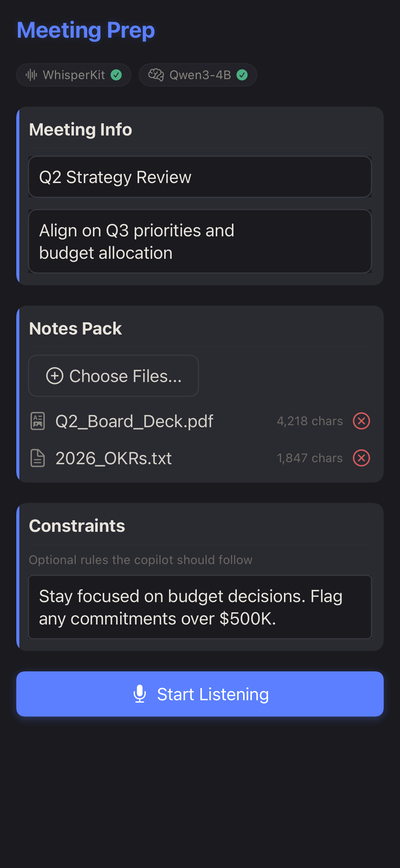The width and height of the screenshot is (400, 868).
Task: Select the Qwen3-4B model chip
Action: coord(198,75)
